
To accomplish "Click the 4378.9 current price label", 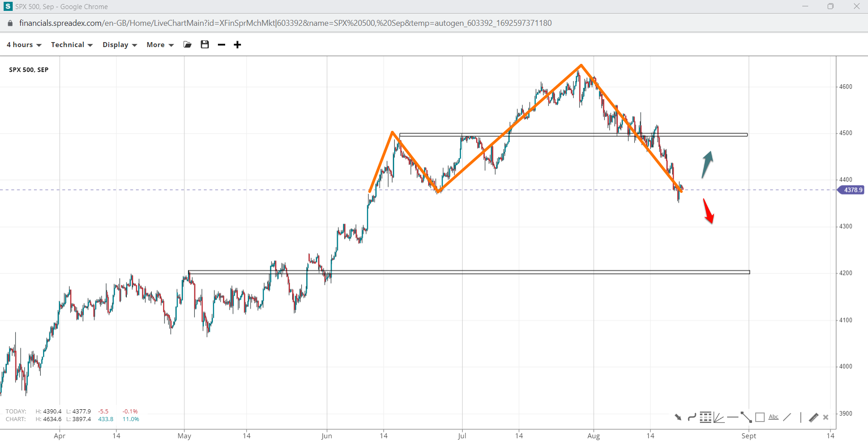I will click(x=852, y=190).
